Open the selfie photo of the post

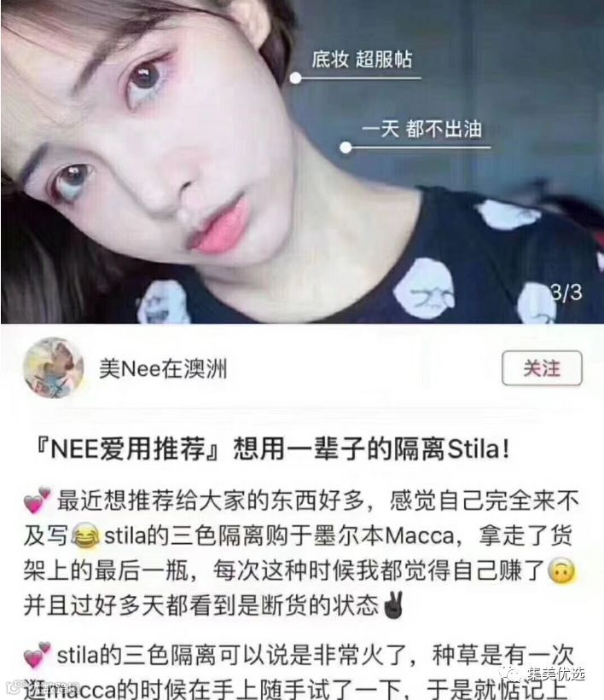click(x=302, y=162)
